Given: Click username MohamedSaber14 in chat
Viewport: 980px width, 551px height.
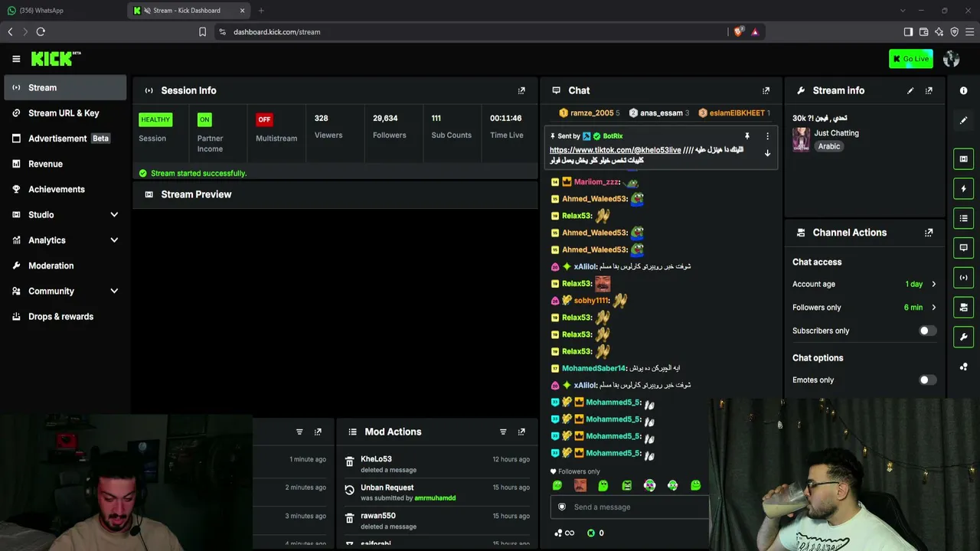Looking at the screenshot, I should (594, 369).
